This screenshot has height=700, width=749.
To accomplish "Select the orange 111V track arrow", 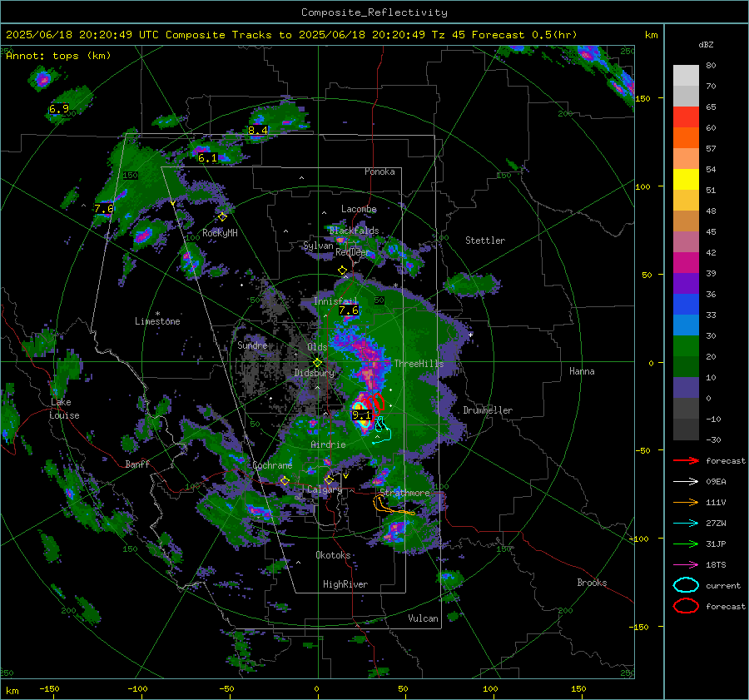I will pos(686,502).
